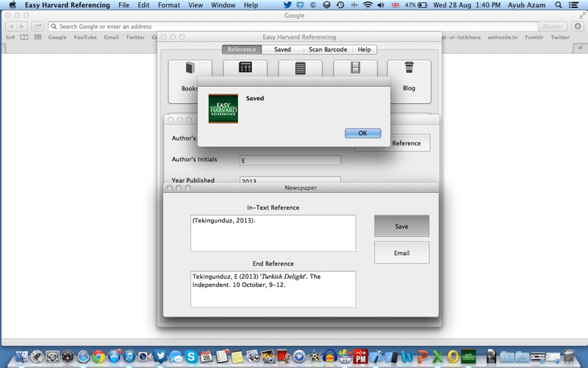Open the Tumblr bookmark

tap(534, 38)
